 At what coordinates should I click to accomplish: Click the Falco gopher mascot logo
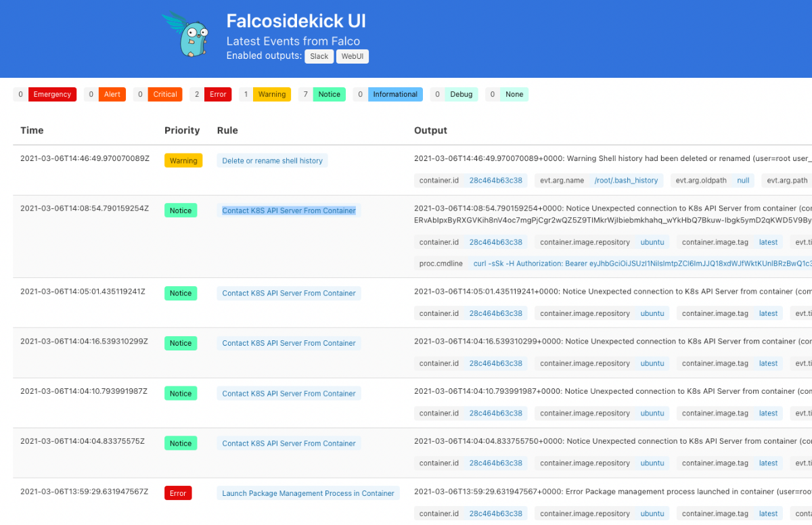pos(185,35)
